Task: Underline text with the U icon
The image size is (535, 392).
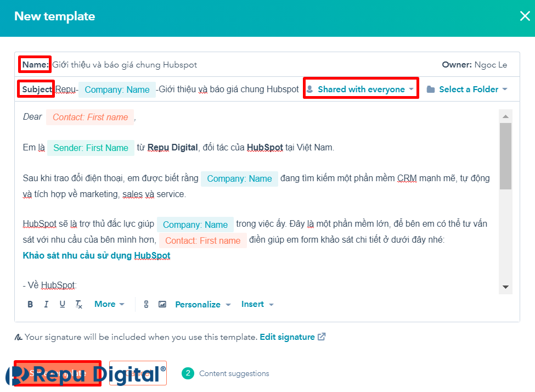Action: click(x=62, y=304)
